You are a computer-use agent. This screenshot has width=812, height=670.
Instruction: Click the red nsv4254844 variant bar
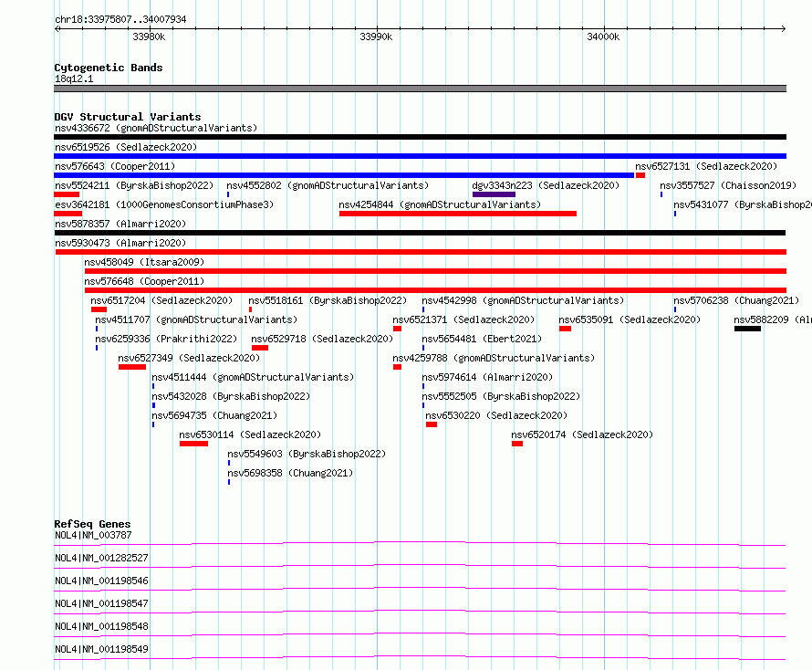click(458, 214)
